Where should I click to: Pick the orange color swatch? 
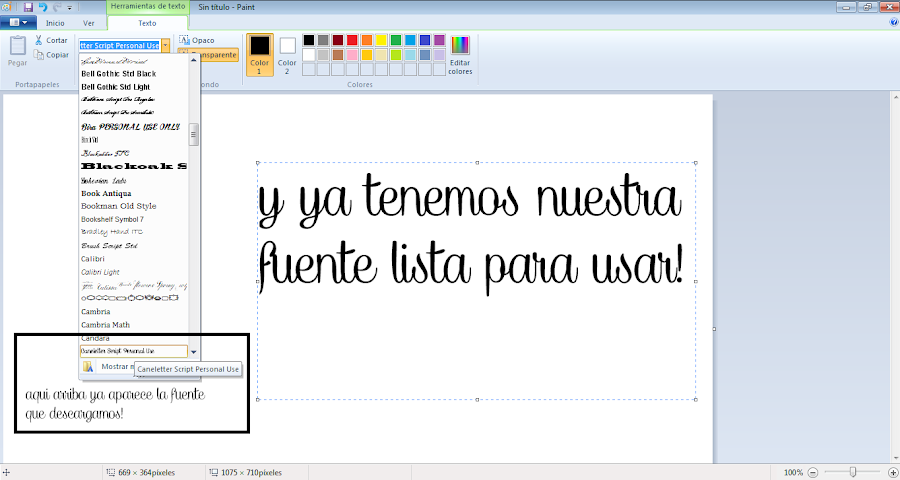tap(367, 40)
